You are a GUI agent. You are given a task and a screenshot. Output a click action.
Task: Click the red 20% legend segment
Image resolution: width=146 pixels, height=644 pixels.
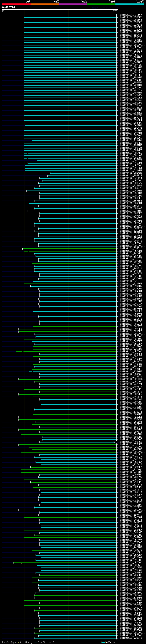[x=16, y=4]
